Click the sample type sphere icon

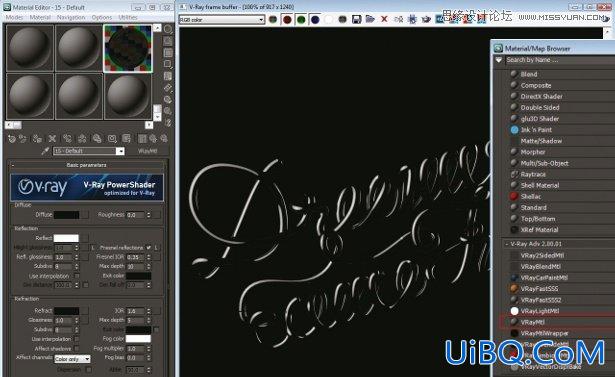[168, 29]
